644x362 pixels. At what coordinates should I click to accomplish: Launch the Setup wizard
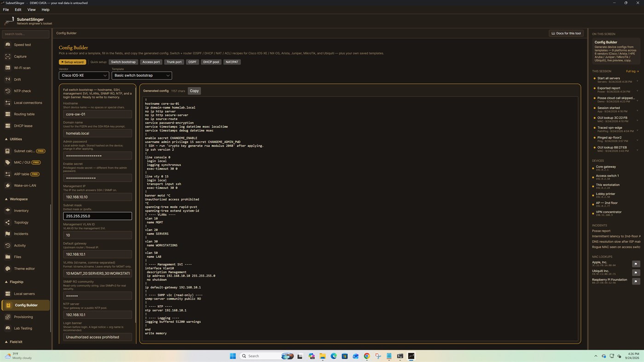[x=72, y=62]
